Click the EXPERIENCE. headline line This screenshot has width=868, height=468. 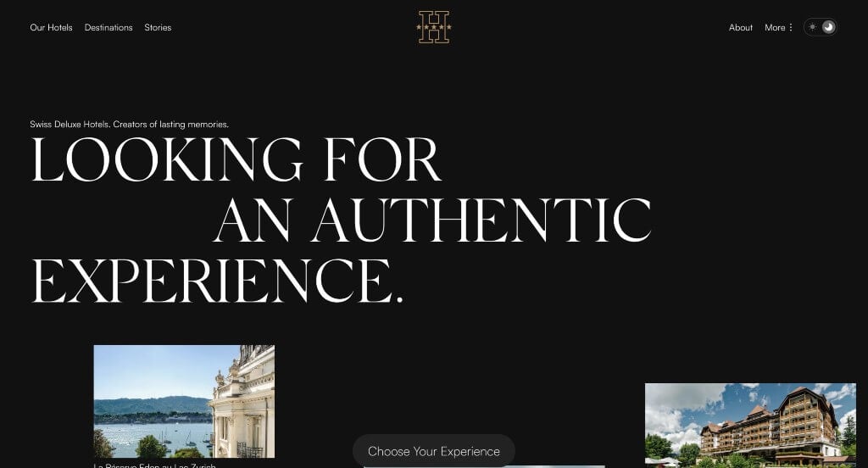point(217,281)
